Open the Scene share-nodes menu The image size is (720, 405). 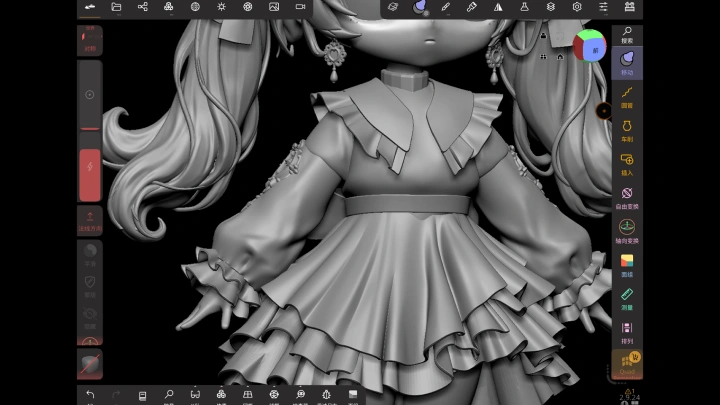[143, 7]
